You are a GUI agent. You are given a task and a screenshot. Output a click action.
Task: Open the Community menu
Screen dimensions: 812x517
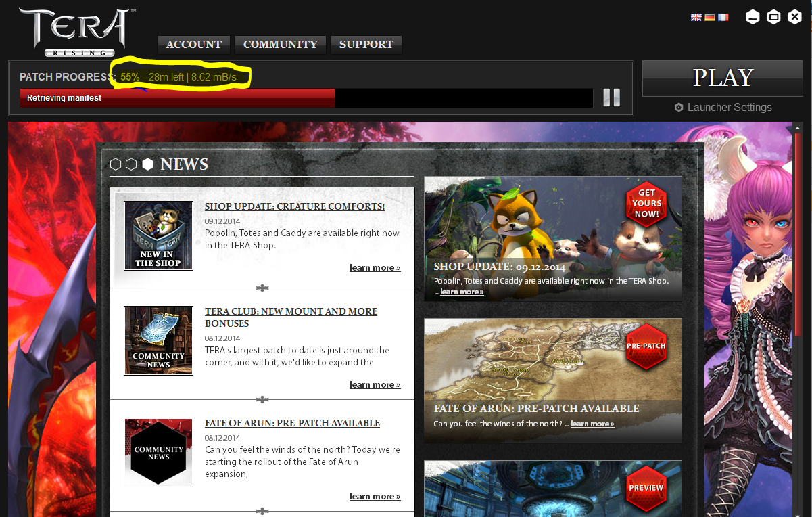coord(281,45)
